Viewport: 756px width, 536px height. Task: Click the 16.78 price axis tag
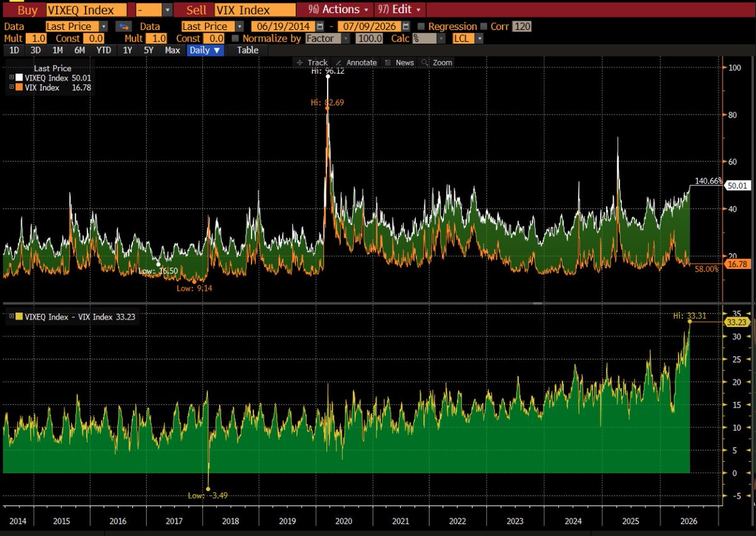pos(736,264)
